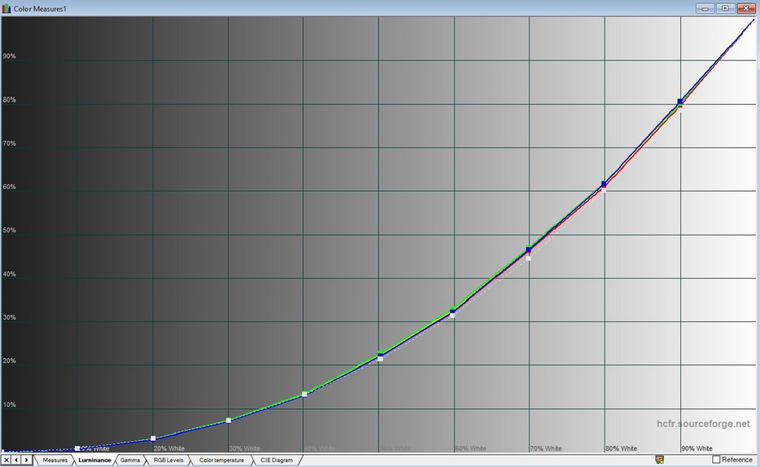Viewport: 760px width, 467px height.
Task: Click the Color Measures1 window icon
Action: pos(6,8)
